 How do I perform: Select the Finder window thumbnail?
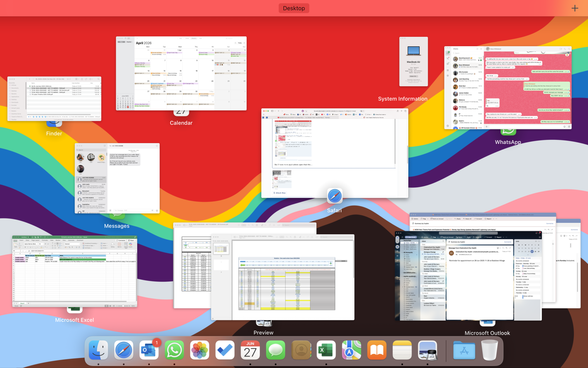54,99
